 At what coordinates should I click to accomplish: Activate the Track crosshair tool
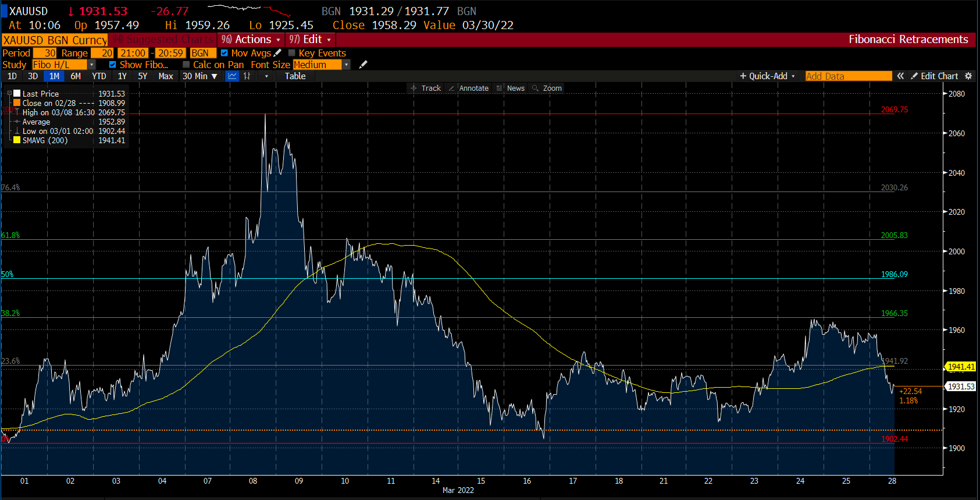pos(426,88)
